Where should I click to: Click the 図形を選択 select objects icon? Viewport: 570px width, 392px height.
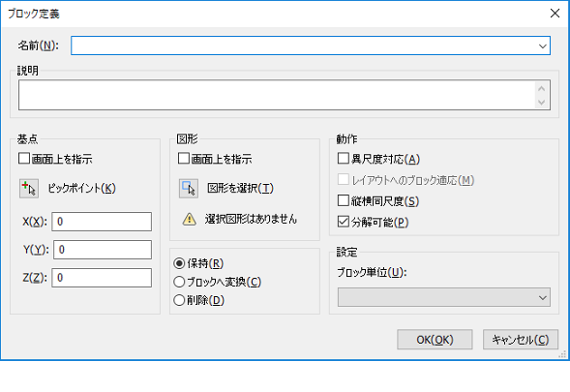point(189,189)
